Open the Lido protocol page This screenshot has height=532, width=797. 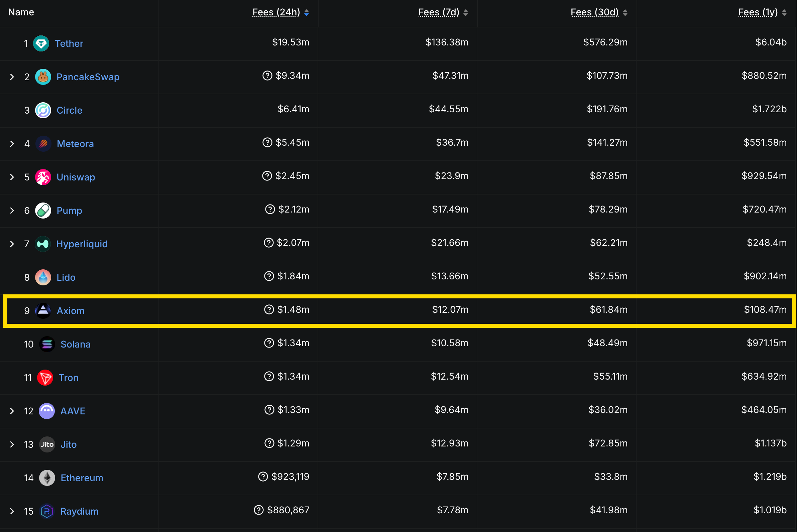pos(66,278)
